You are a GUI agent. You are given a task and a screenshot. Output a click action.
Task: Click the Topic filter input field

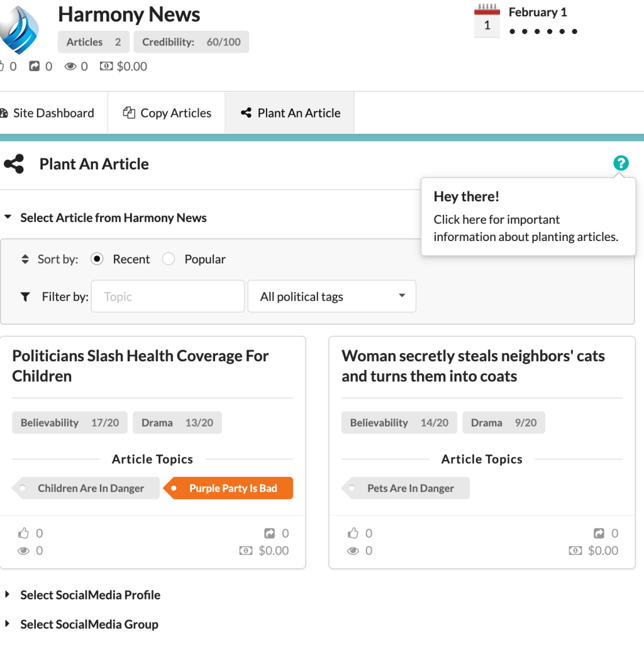(x=168, y=296)
